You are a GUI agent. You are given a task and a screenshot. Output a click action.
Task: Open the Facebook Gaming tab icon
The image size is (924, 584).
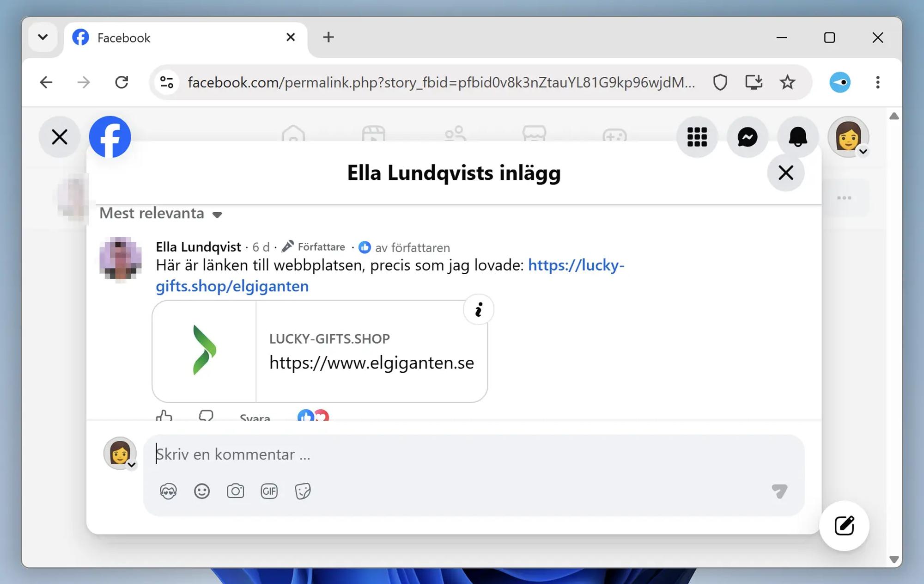615,135
